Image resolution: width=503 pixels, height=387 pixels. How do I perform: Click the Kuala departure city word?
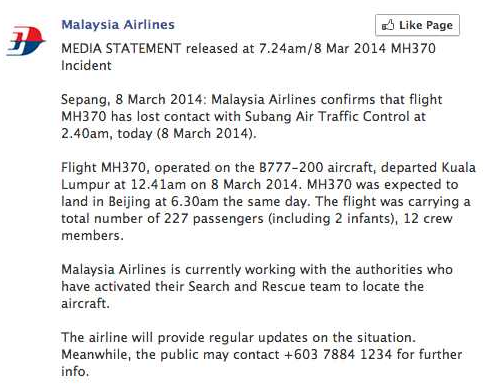pyautogui.click(x=459, y=167)
